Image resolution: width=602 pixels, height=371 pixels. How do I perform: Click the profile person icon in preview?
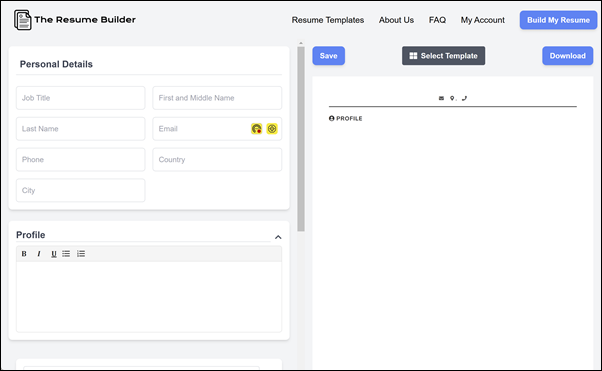332,118
